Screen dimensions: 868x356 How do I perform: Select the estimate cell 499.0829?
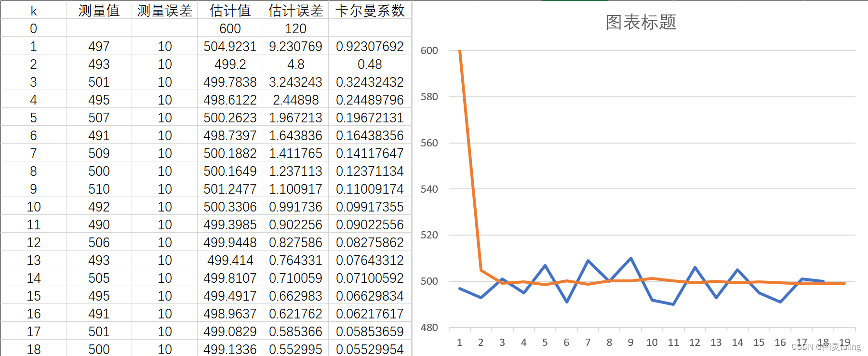pos(230,331)
